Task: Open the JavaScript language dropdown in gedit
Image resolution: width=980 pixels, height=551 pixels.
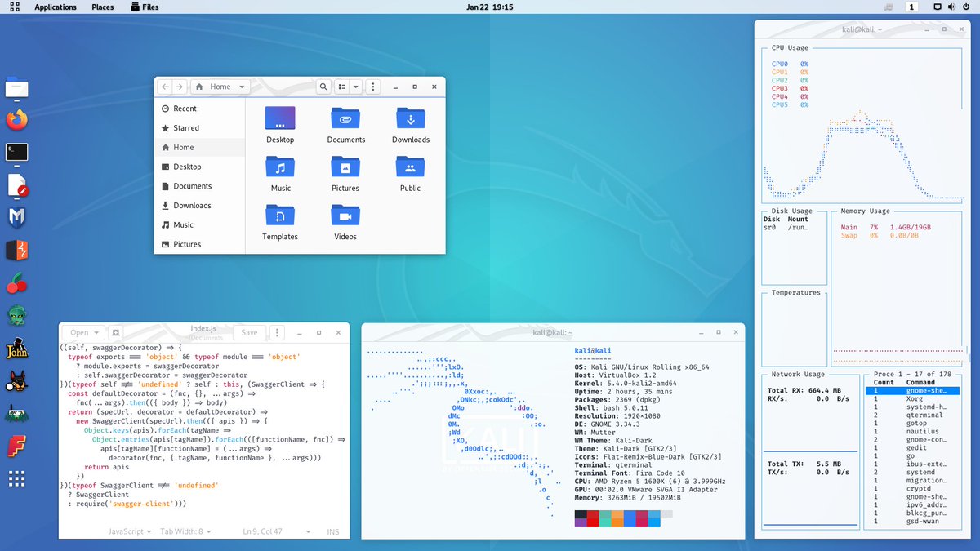Action: click(128, 531)
